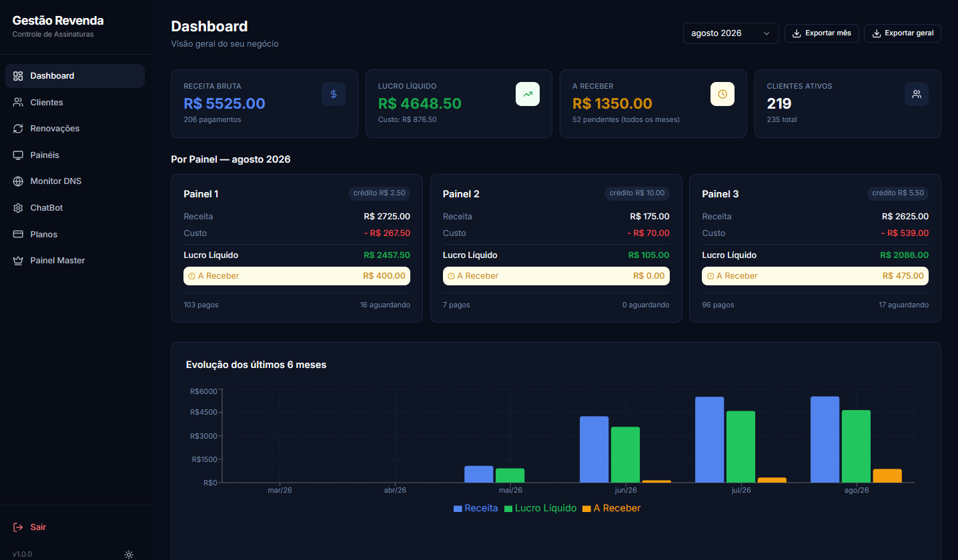Image resolution: width=958 pixels, height=560 pixels.
Task: Click the dollar icon on Receita Bruta card
Action: pos(334,94)
